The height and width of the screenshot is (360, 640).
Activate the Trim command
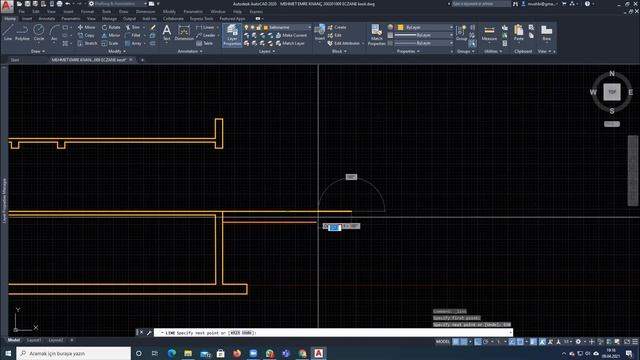[133, 27]
